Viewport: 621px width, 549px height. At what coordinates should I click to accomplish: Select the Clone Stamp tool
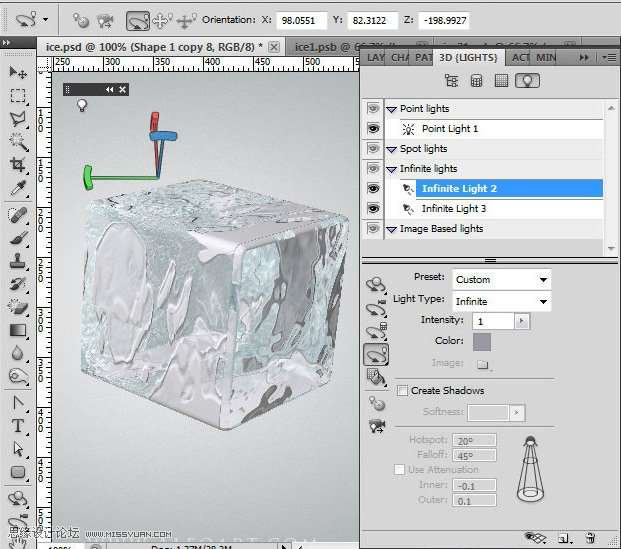(x=18, y=261)
